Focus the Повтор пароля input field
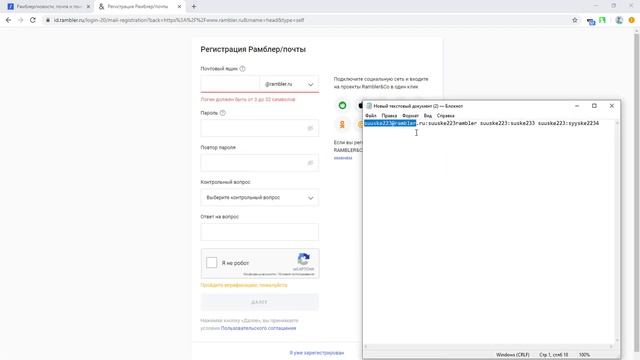 click(x=260, y=163)
